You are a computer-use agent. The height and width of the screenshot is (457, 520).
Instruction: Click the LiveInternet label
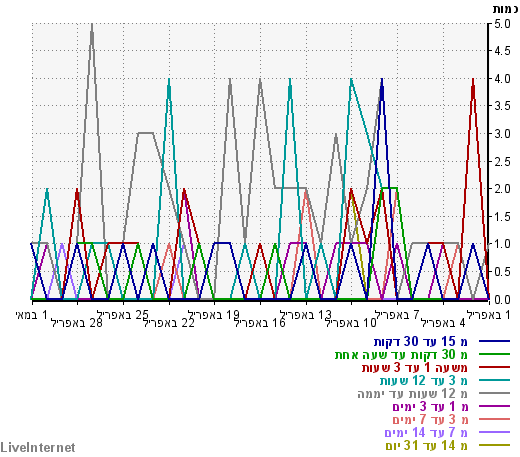pos(38,447)
